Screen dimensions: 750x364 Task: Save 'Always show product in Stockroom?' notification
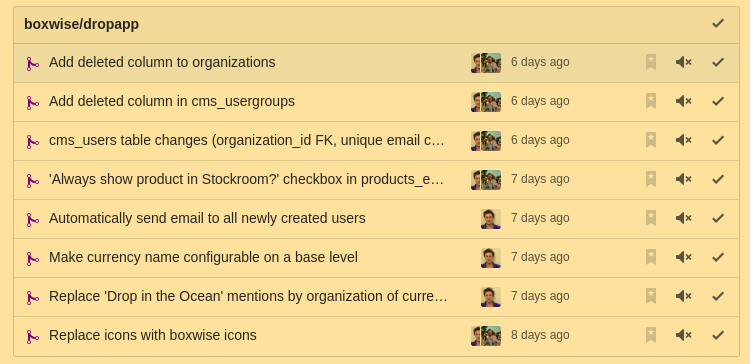[651, 179]
